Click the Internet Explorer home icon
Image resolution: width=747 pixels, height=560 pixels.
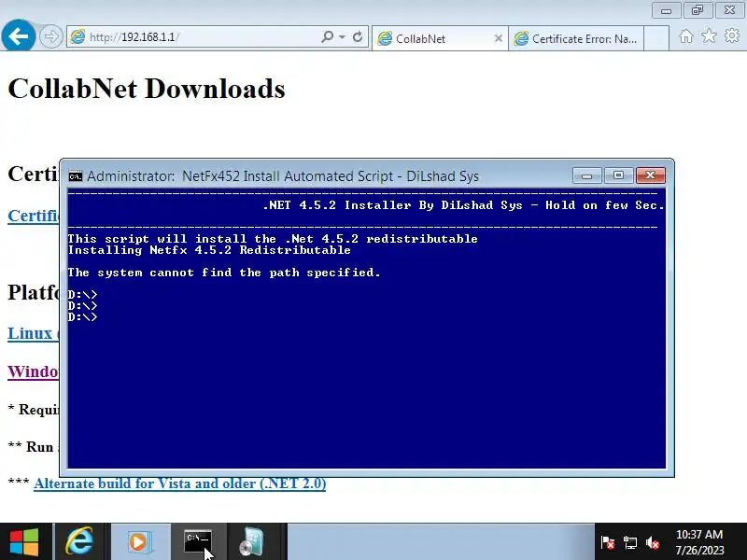click(686, 36)
